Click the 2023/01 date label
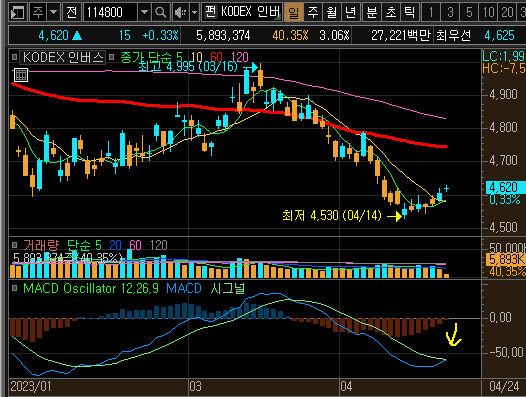This screenshot has width=526, height=397. pos(31,386)
